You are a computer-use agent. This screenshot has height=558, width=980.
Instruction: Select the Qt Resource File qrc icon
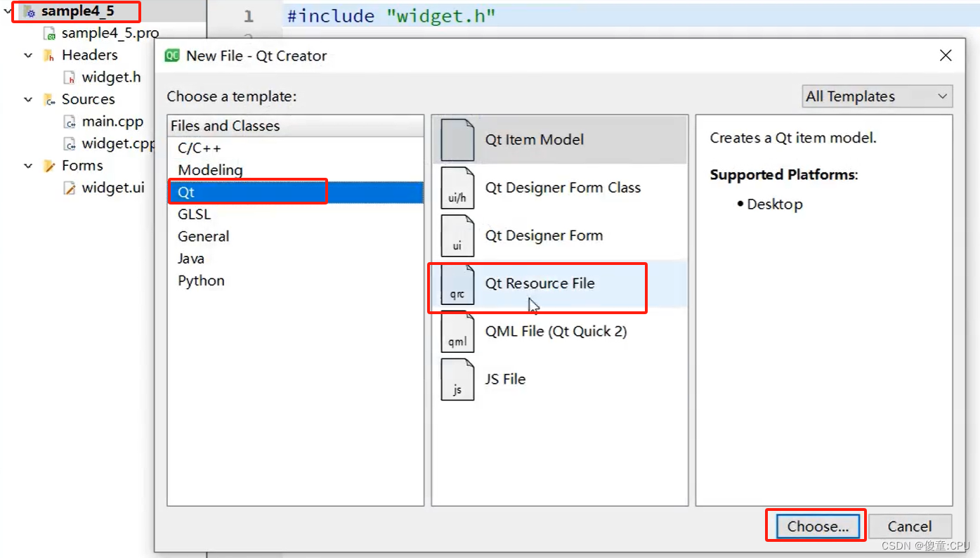coord(457,284)
